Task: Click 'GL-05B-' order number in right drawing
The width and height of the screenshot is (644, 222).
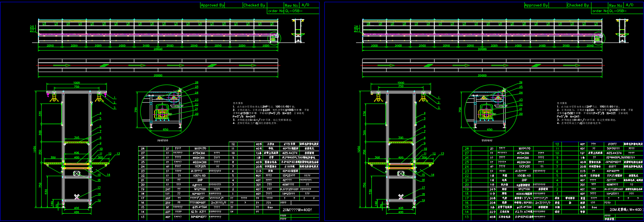Action: (618, 11)
